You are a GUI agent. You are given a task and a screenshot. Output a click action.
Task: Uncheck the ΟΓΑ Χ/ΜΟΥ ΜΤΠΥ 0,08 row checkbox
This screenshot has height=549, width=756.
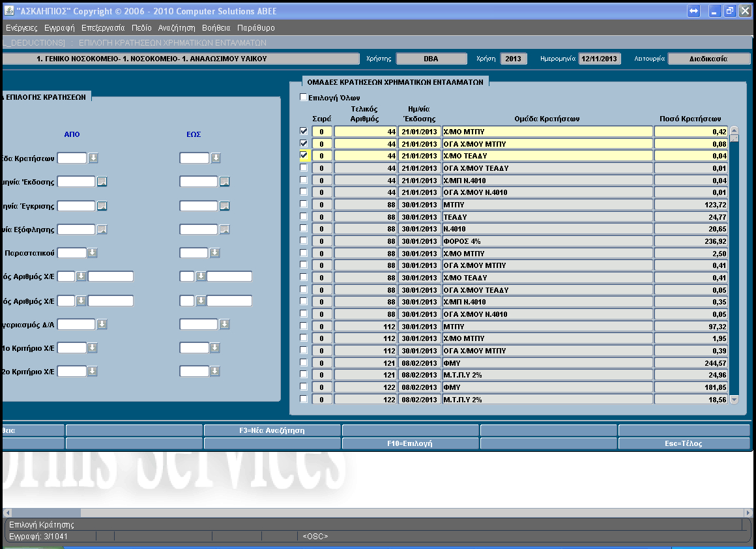pos(303,143)
